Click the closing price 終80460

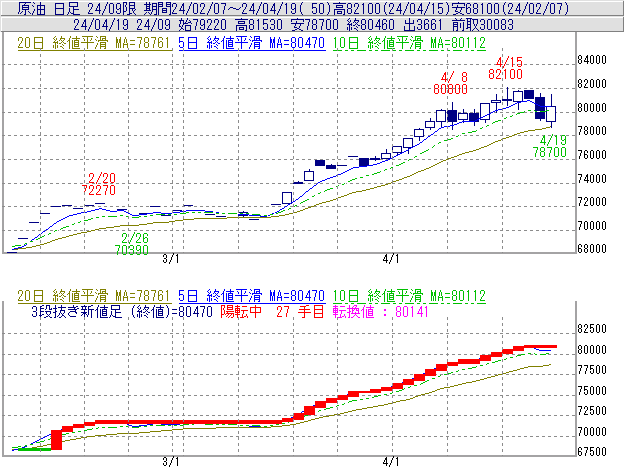(x=370, y=25)
